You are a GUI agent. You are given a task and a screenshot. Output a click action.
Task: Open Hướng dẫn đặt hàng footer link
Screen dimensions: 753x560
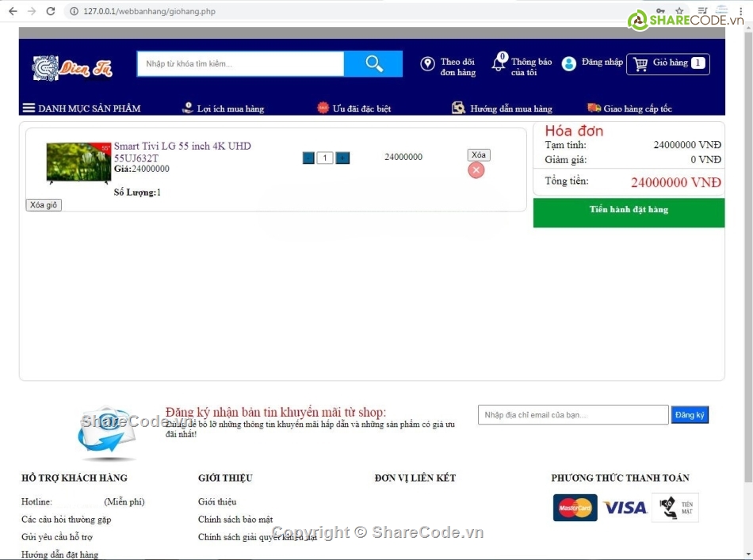(59, 554)
